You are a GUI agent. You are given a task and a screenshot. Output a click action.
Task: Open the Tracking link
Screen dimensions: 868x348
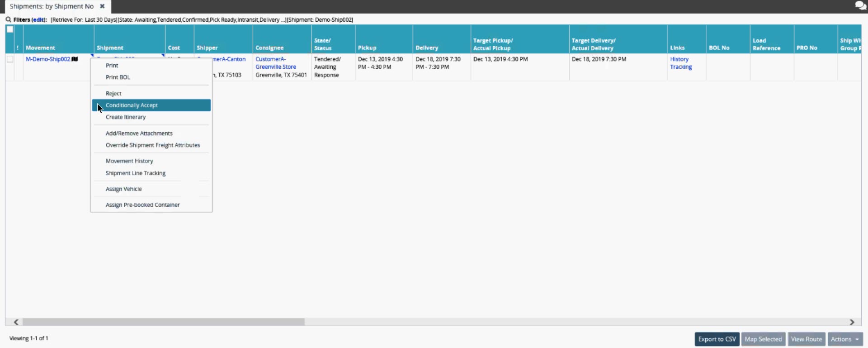point(681,67)
